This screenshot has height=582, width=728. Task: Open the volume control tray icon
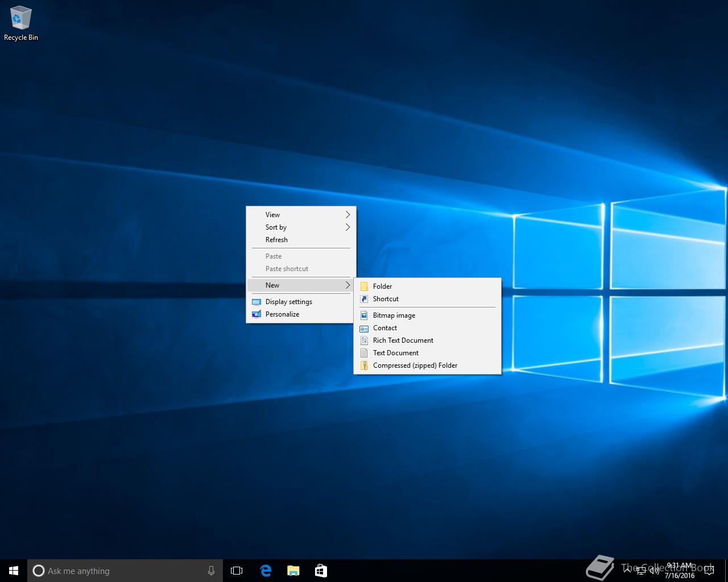pos(655,571)
